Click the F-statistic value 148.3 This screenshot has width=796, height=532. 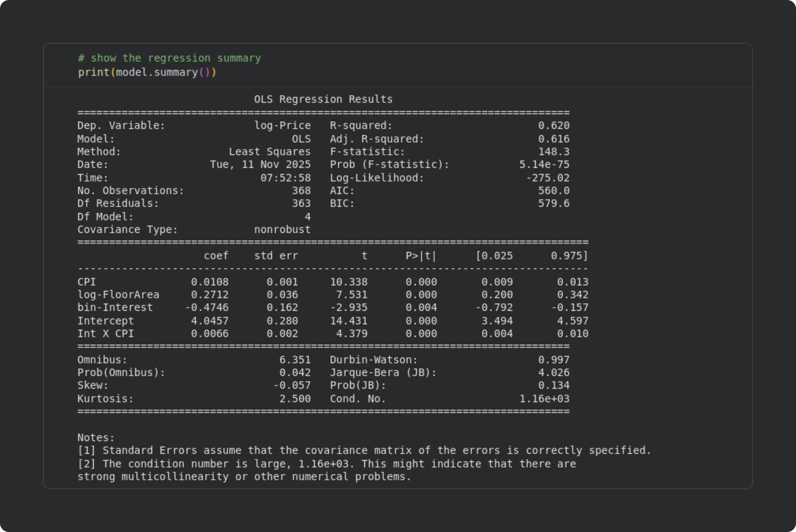pos(553,152)
